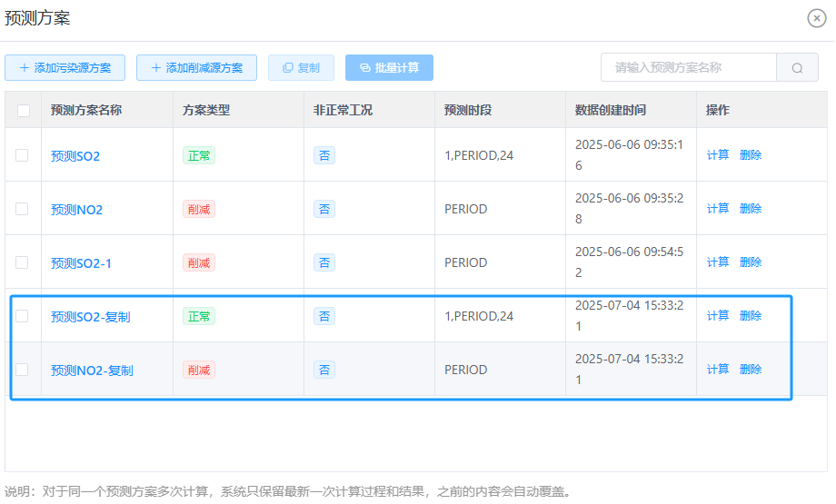The width and height of the screenshot is (836, 504).
Task: Click the 复制 copy button
Action: point(302,68)
